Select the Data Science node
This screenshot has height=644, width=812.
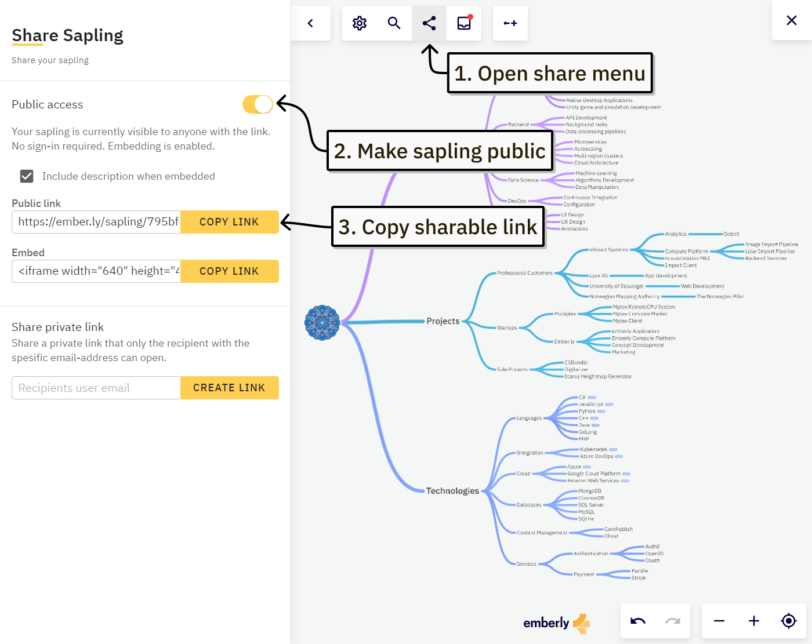point(523,181)
